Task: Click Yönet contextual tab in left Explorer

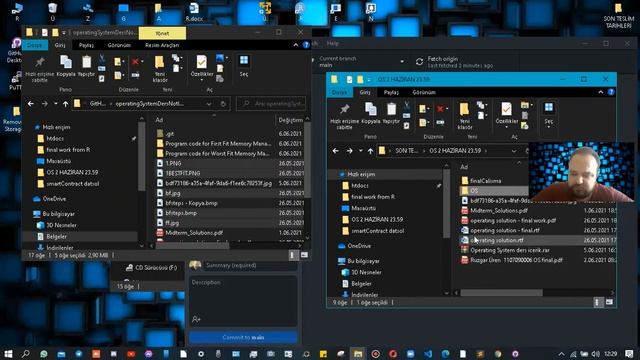Action: tap(162, 33)
